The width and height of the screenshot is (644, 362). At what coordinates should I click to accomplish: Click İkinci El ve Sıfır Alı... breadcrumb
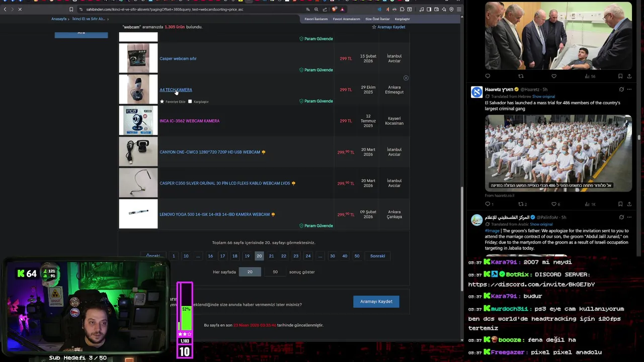pyautogui.click(x=89, y=19)
